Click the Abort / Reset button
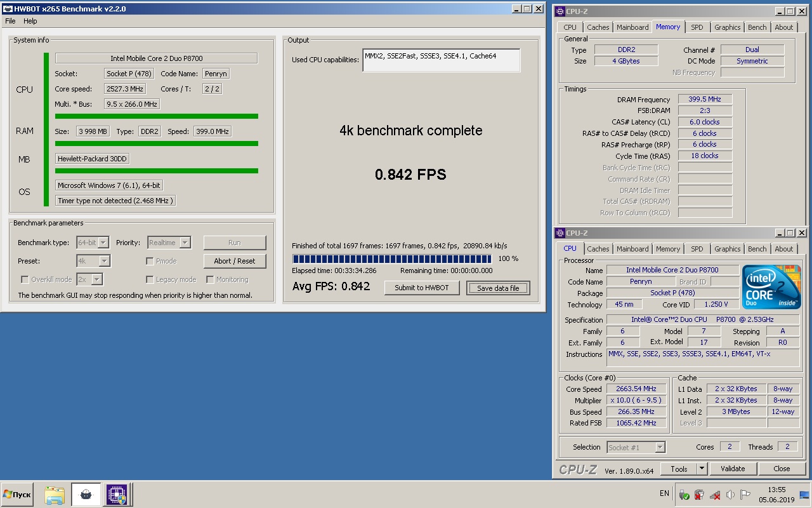The width and height of the screenshot is (812, 508). [235, 261]
